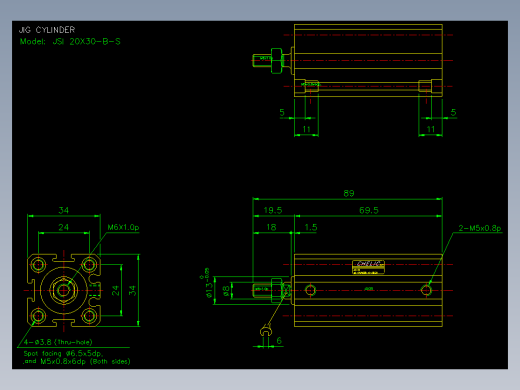Screen dimensions: 520x390
Task: Select the left air port circle
Action: tap(310, 290)
